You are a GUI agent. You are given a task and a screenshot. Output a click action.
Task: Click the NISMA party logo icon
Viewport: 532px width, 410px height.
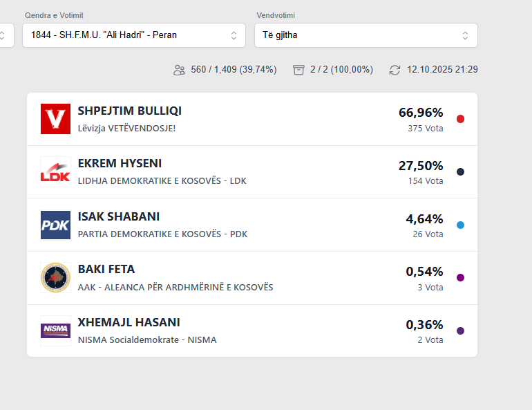(55, 330)
